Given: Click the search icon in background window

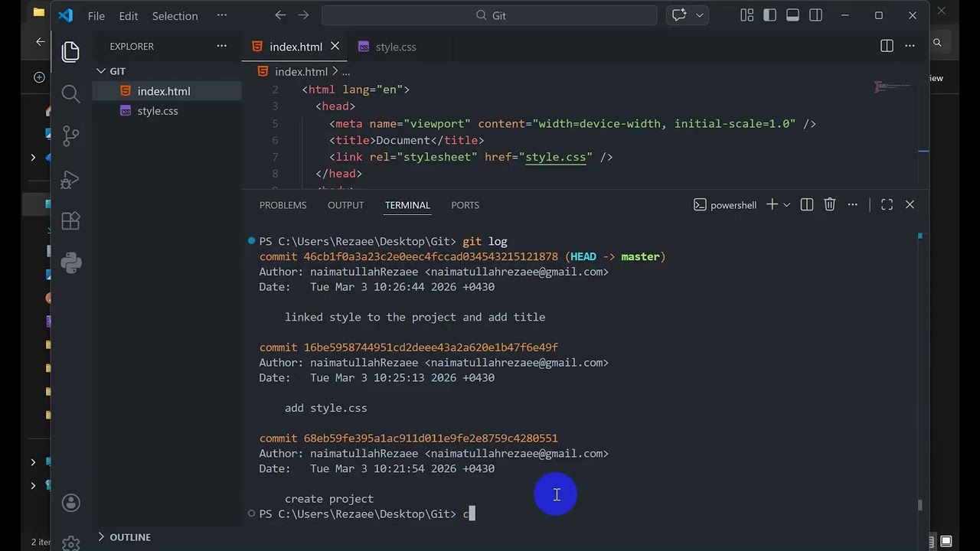Looking at the screenshot, I should click(937, 43).
